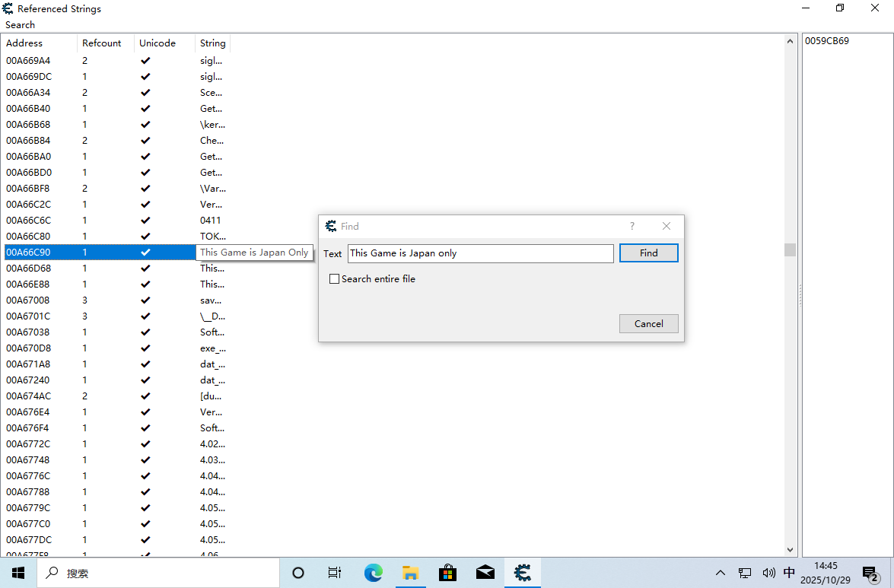Click the volume speaker tray icon
Viewport: 894px width, 588px height.
tap(768, 573)
